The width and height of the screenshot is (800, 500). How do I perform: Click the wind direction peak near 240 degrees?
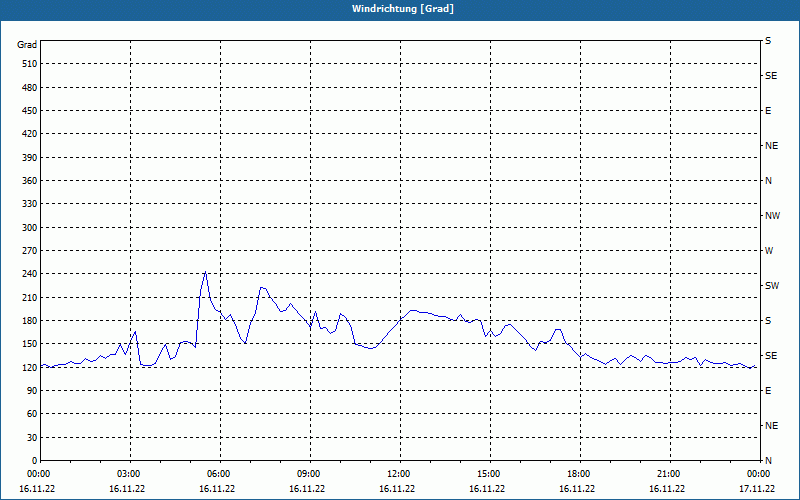tap(205, 272)
